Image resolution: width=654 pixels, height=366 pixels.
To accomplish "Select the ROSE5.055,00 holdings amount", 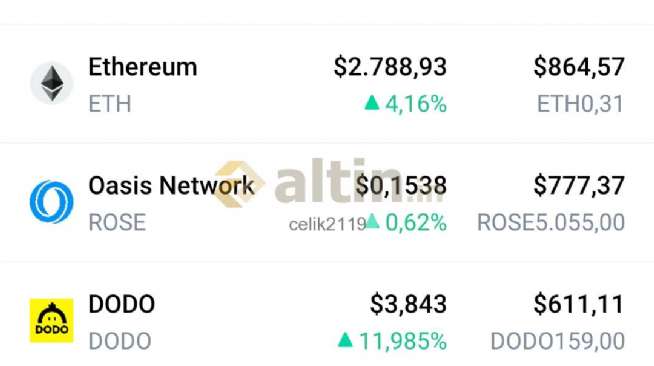I will [x=551, y=223].
